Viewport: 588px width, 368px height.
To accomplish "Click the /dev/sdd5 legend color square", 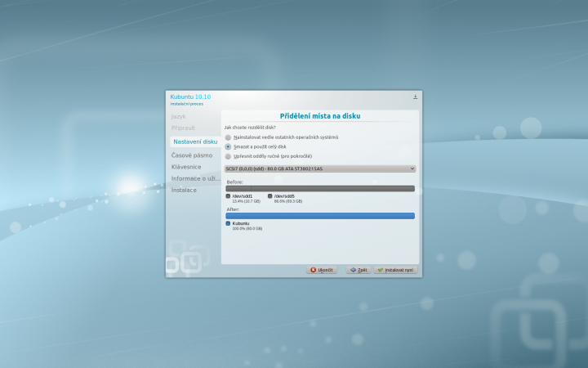I will pyautogui.click(x=270, y=196).
